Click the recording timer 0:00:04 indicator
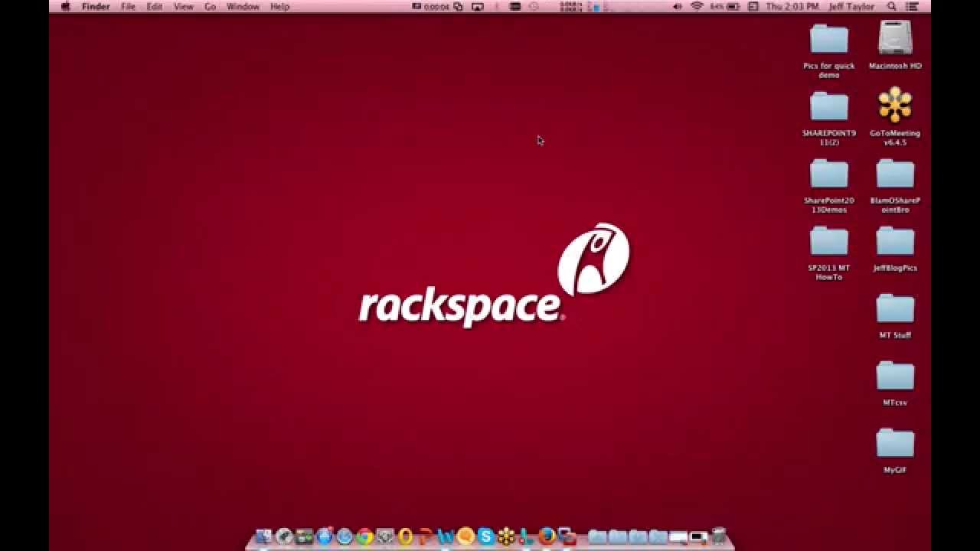980x551 pixels. point(430,6)
